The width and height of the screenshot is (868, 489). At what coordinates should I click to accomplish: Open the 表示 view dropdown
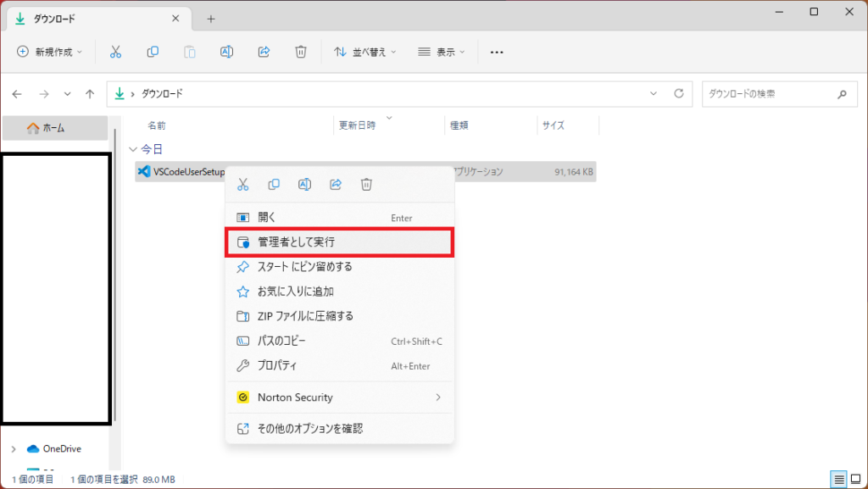[x=441, y=52]
